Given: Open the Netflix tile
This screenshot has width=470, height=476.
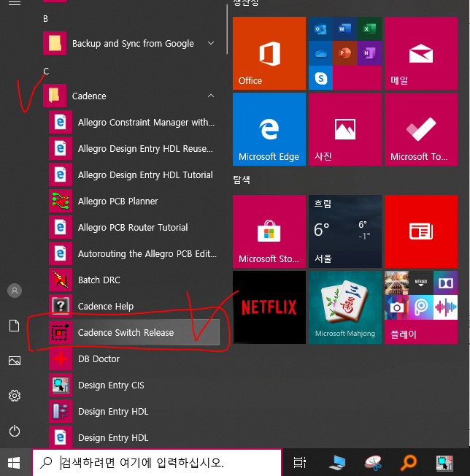Looking at the screenshot, I should coord(269,307).
